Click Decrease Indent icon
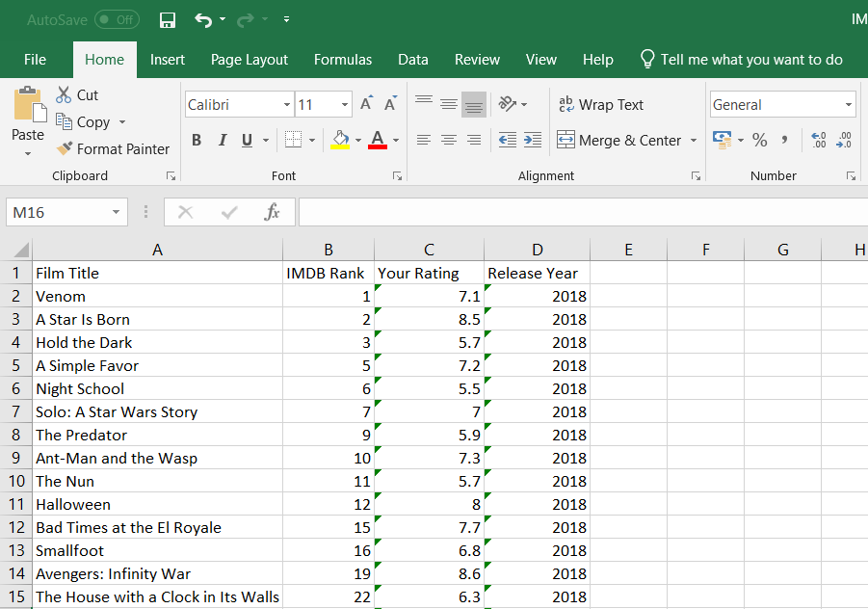This screenshot has height=609, width=868. coord(508,140)
